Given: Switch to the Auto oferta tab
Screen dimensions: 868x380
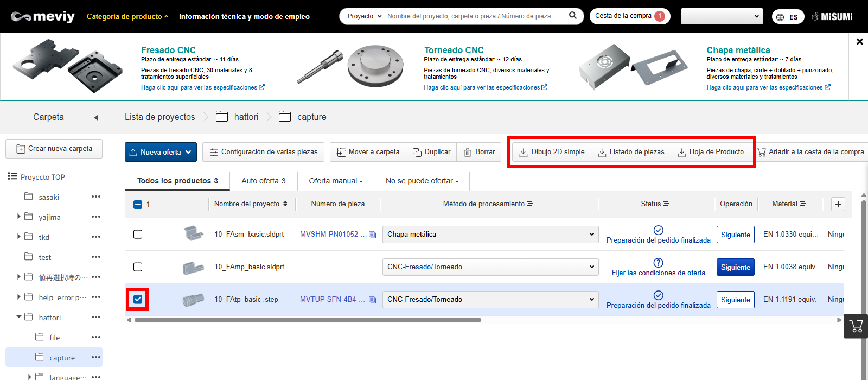Looking at the screenshot, I should [x=263, y=181].
